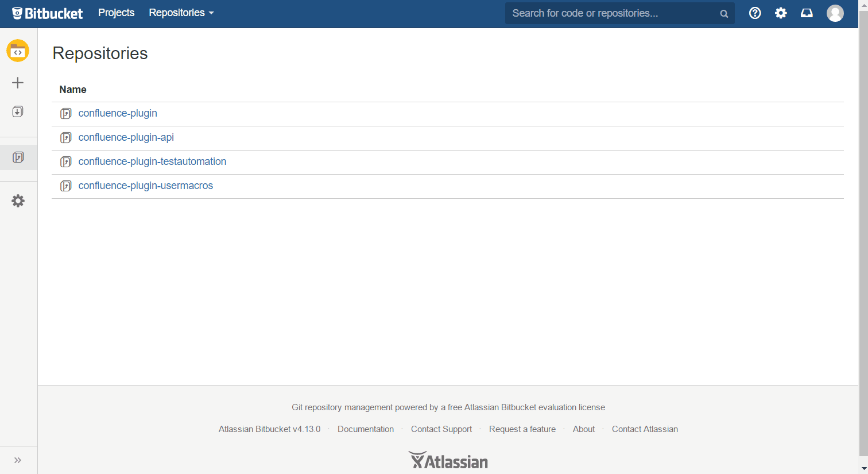Viewport: 868px width, 474px height.
Task: Collapse the sidebar with the chevron control
Action: point(18,459)
